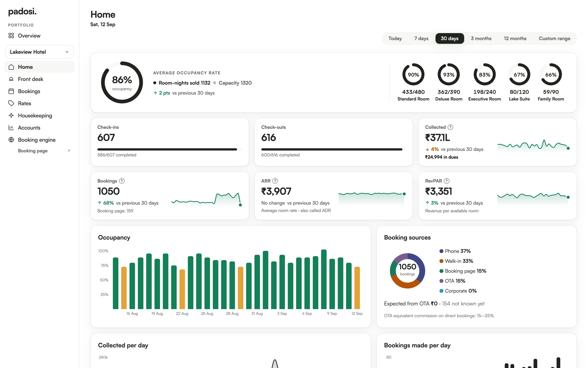Click the Corporate legend color dot

441,291
